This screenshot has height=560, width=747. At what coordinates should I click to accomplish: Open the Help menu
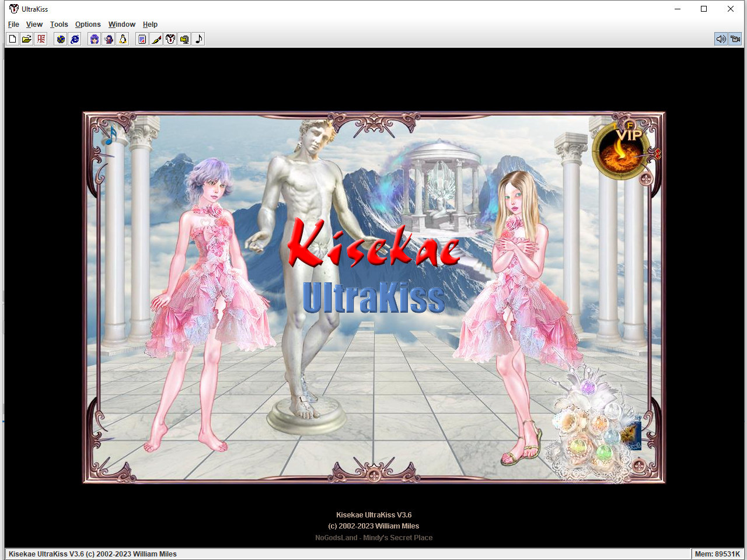(x=150, y=24)
